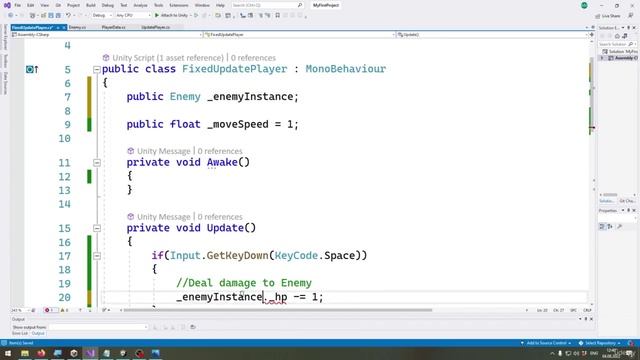Click the Attach to Unity play button
Viewport: 640px width, 360px height.
pos(171,15)
